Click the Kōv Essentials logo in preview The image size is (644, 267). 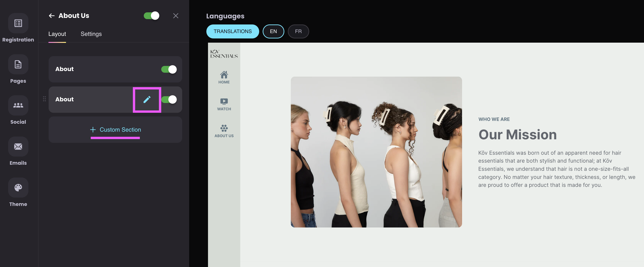224,54
